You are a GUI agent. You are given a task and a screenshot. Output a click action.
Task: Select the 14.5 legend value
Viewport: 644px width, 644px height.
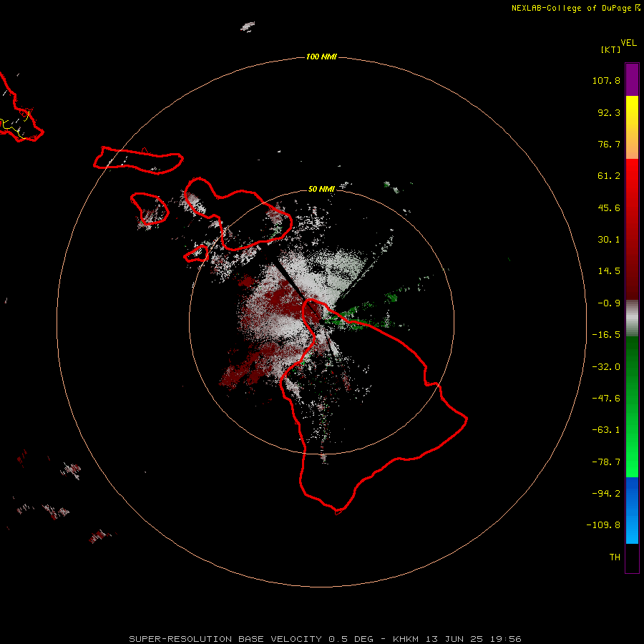click(x=609, y=271)
